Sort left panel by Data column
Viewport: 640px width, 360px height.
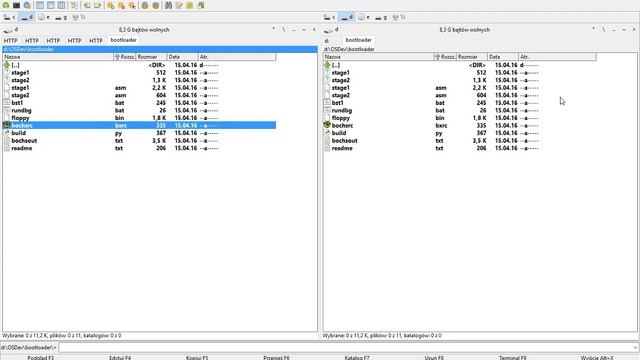point(182,57)
